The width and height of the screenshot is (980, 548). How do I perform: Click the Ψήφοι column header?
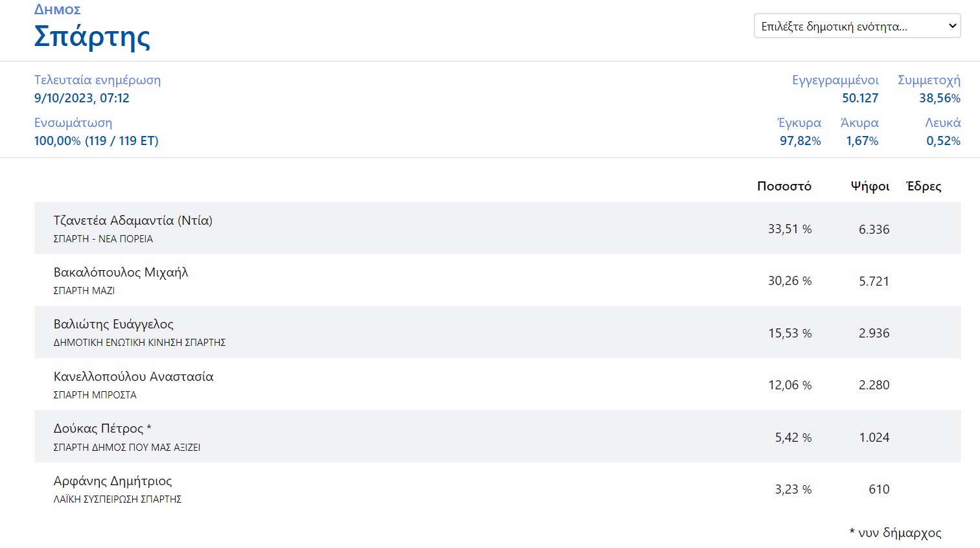click(x=870, y=187)
